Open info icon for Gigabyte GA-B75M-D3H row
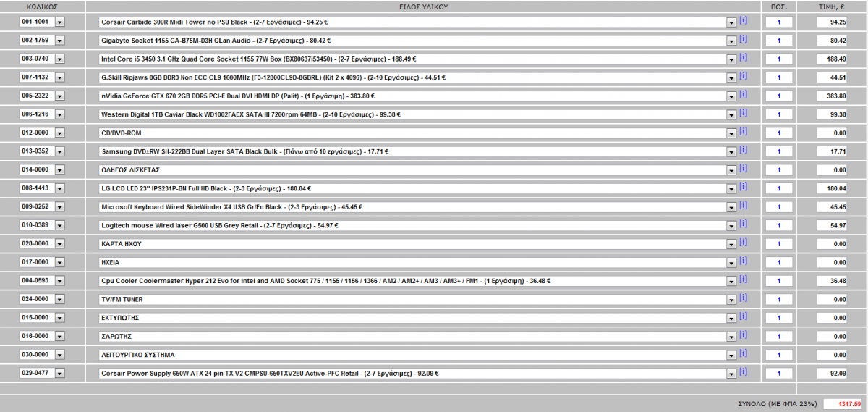Viewport: 868px width, 412px height. click(743, 39)
